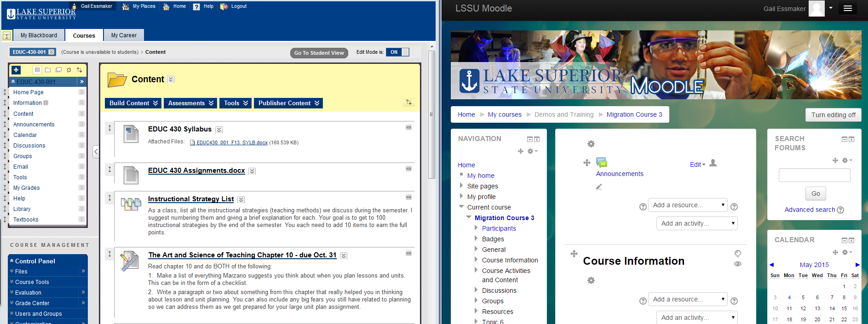
Task: Switch to the My Career tab
Action: 124,35
